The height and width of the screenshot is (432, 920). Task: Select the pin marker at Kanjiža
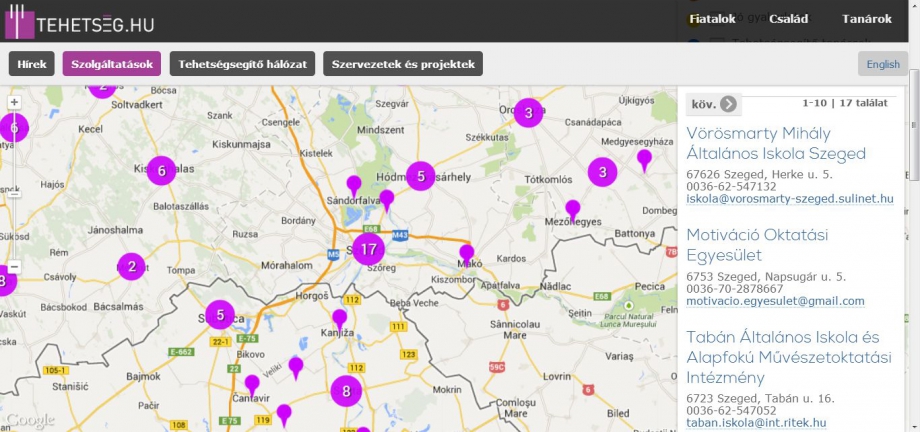coord(340,319)
